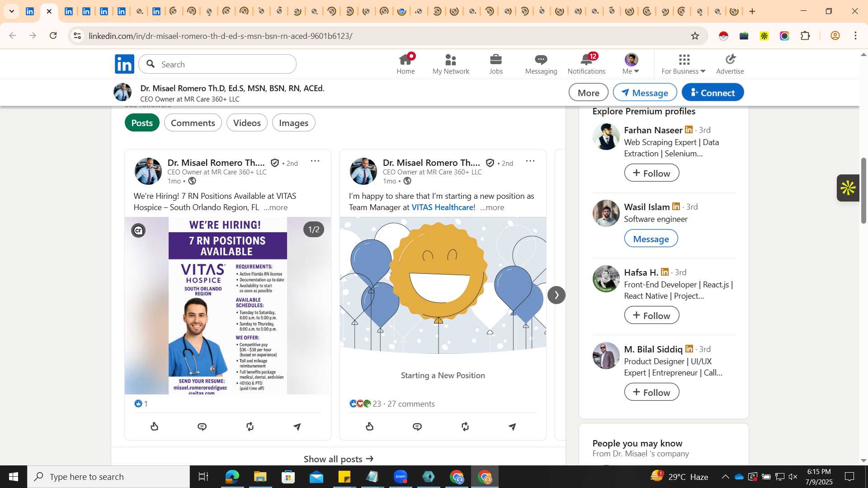This screenshot has width=868, height=488.
Task: Repost the new position post
Action: [x=465, y=427]
